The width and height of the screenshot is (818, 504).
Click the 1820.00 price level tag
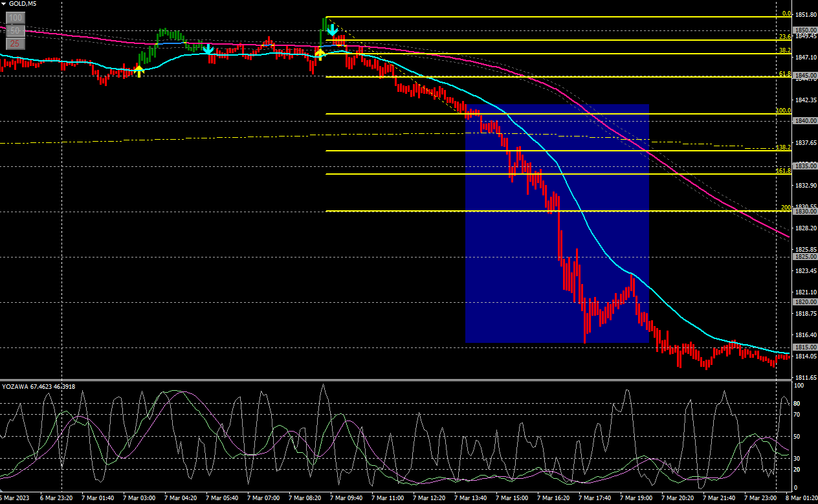pos(806,302)
